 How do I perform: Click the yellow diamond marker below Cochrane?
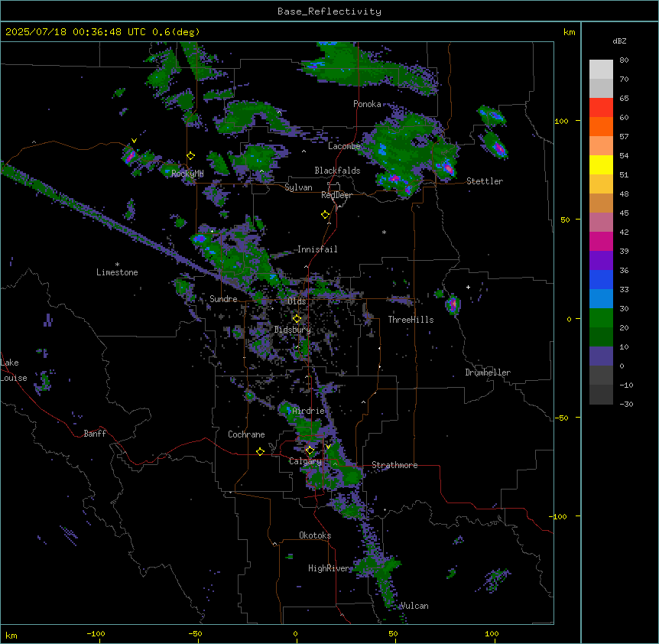click(260, 451)
